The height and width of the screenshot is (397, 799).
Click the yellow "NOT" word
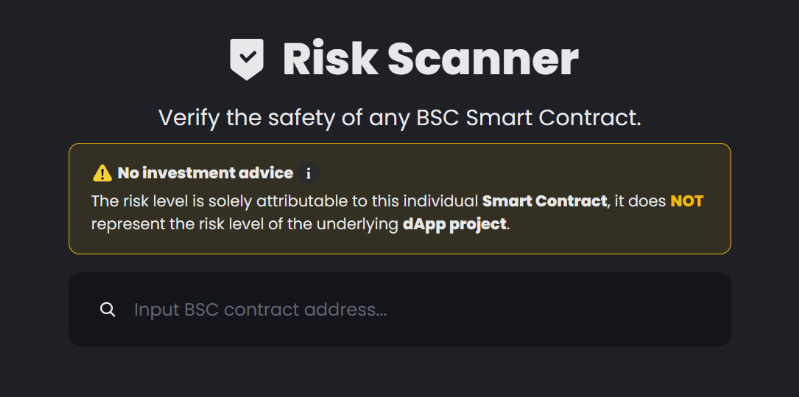(687, 201)
